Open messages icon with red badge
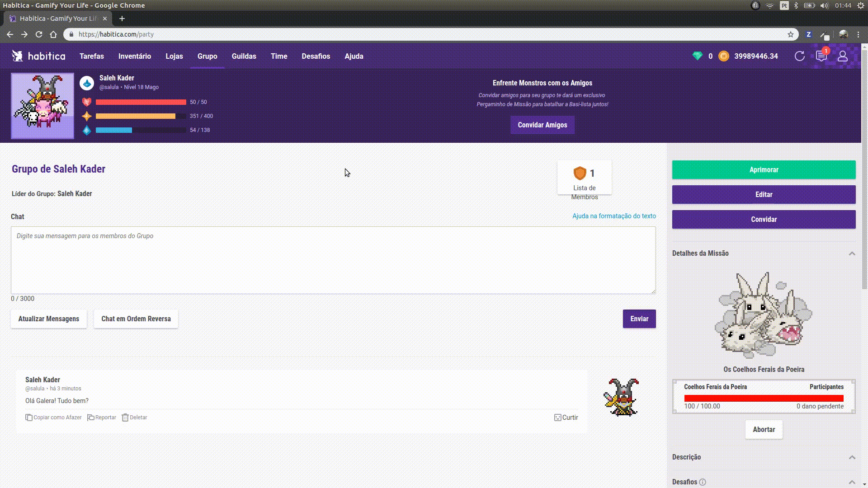This screenshot has height=488, width=868. point(821,56)
